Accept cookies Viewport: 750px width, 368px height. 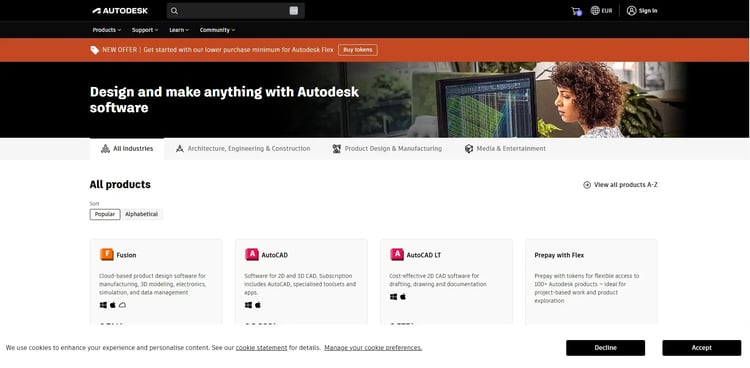(x=702, y=348)
